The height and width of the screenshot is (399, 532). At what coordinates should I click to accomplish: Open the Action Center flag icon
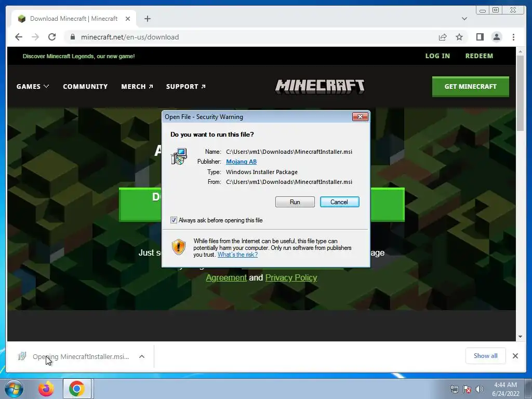[x=467, y=389]
